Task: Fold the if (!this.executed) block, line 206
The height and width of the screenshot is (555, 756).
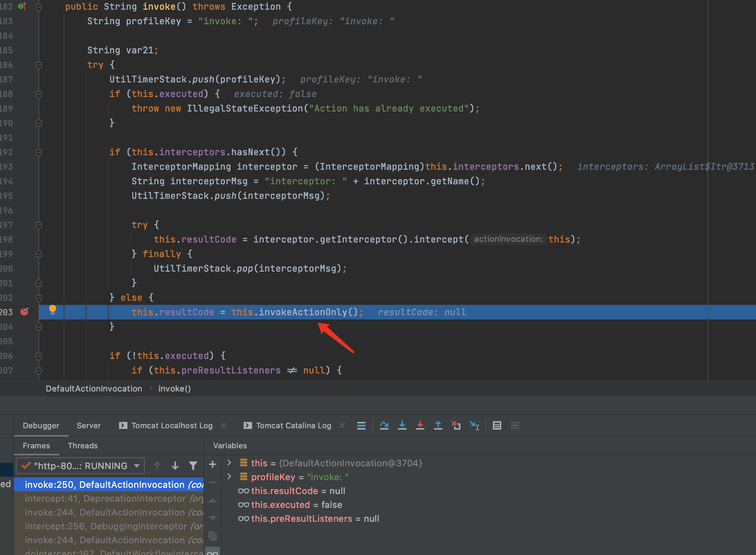Action: pos(39,356)
